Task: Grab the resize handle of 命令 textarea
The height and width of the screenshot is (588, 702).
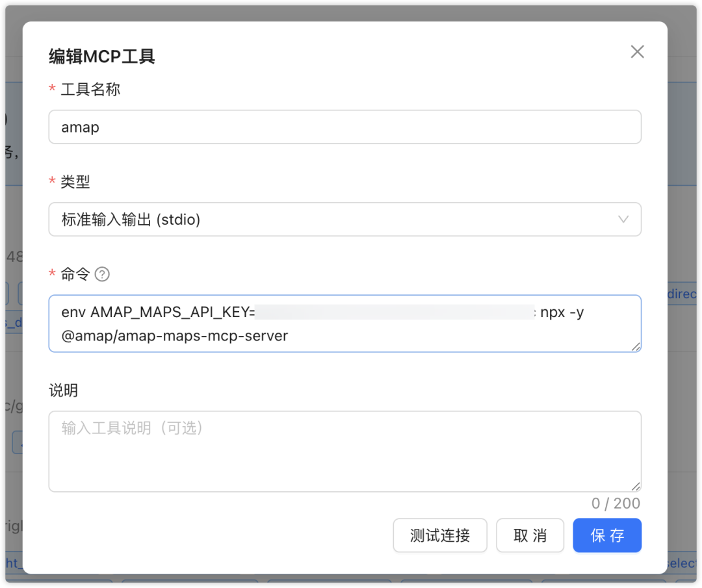Action: [x=636, y=347]
